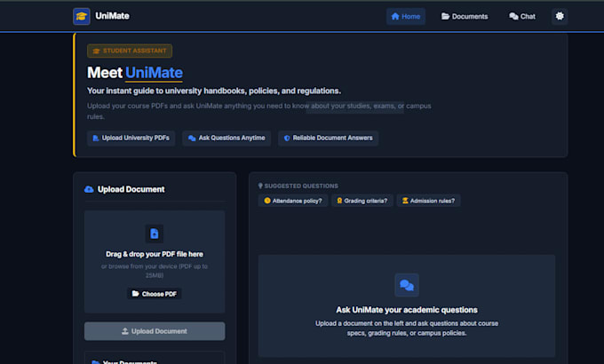Click the 'Your instant guide to university handbooks' tagline
Viewport: 604px width, 364px height.
[214, 91]
